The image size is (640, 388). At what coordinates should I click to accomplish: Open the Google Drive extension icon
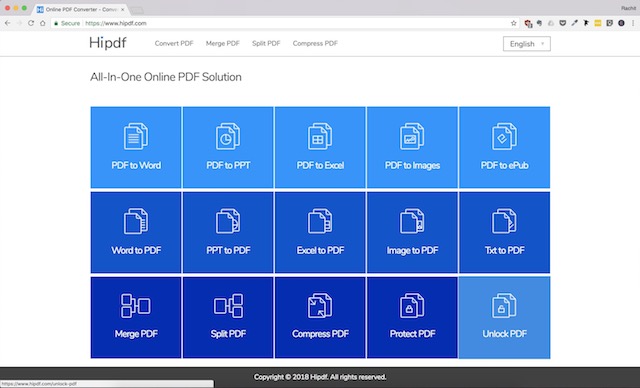pyautogui.click(x=551, y=23)
